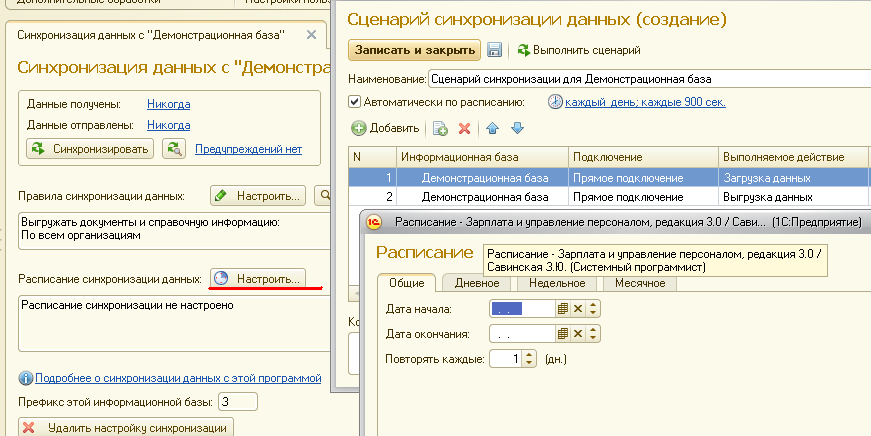The image size is (871, 436).
Task: Toggle Автоматически по расписанию checkbox
Action: click(x=354, y=102)
